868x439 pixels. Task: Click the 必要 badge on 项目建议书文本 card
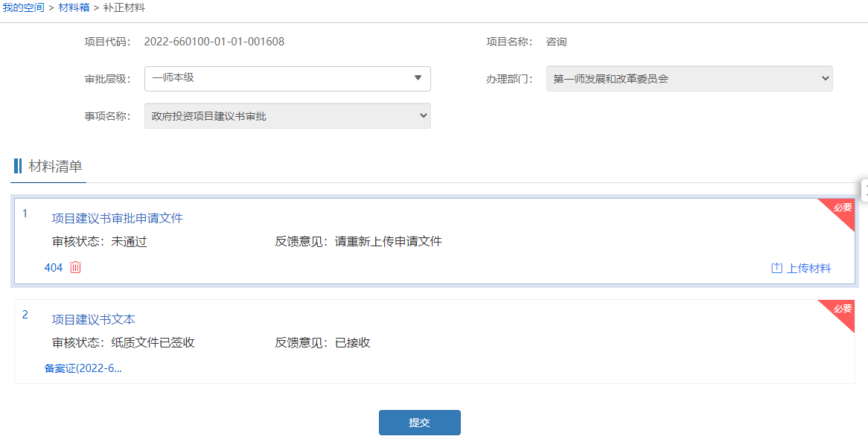pyautogui.click(x=842, y=309)
